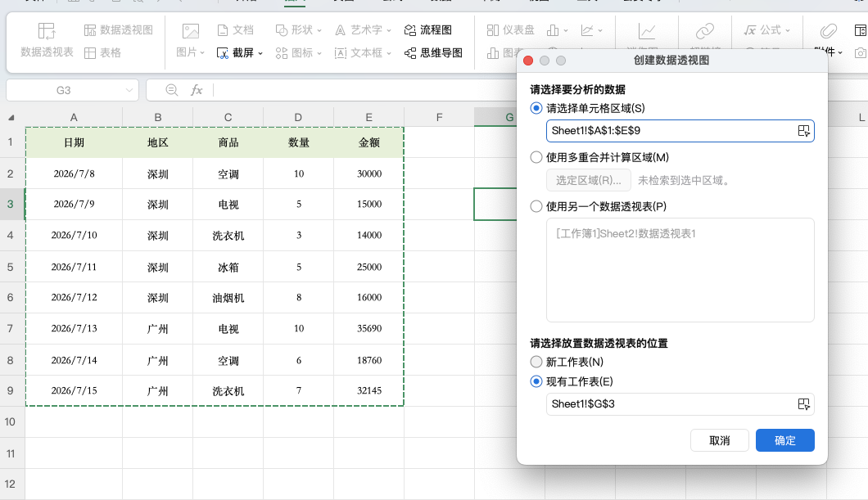This screenshot has height=500, width=868.
Task: Click the 数据透视图 pivot chart button
Action: (119, 29)
